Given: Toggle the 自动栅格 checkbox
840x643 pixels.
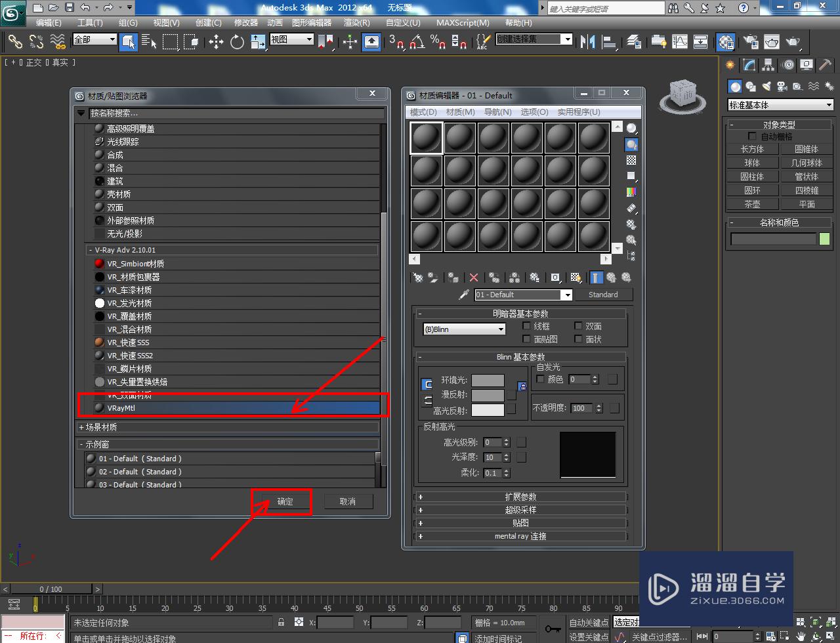Looking at the screenshot, I should click(x=752, y=136).
